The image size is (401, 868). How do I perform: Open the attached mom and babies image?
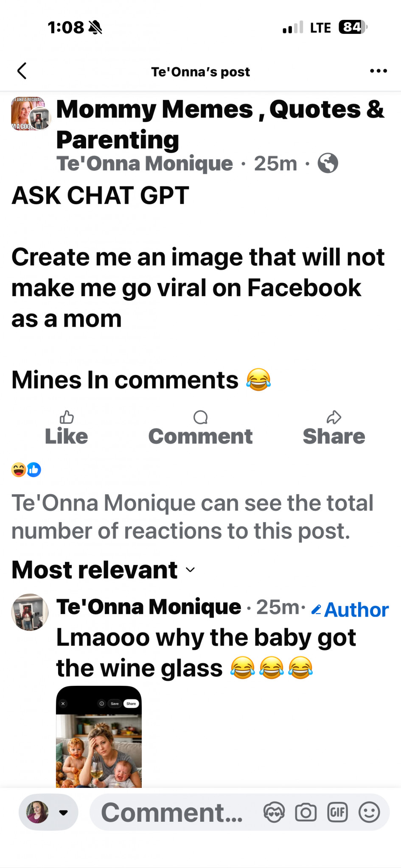[x=99, y=737]
